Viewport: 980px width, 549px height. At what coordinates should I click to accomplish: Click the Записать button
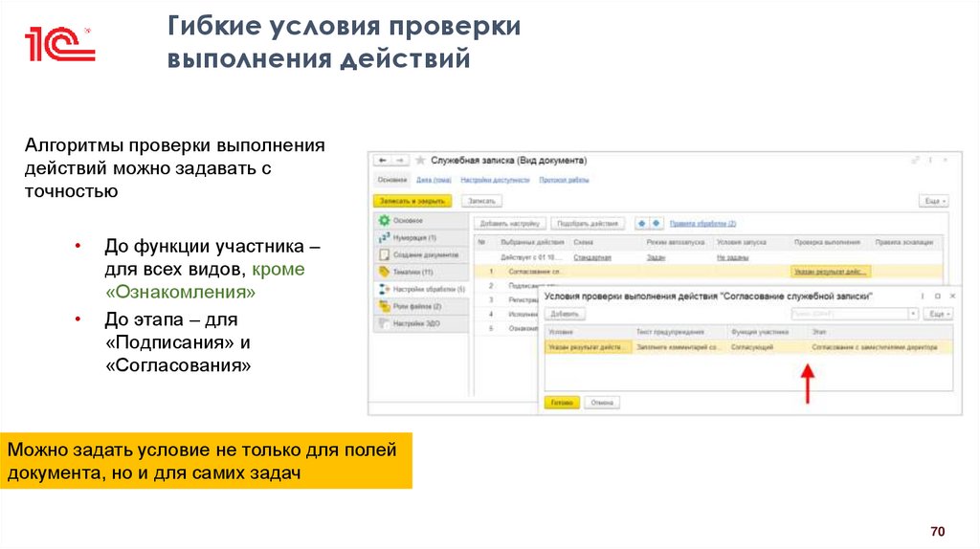(482, 201)
